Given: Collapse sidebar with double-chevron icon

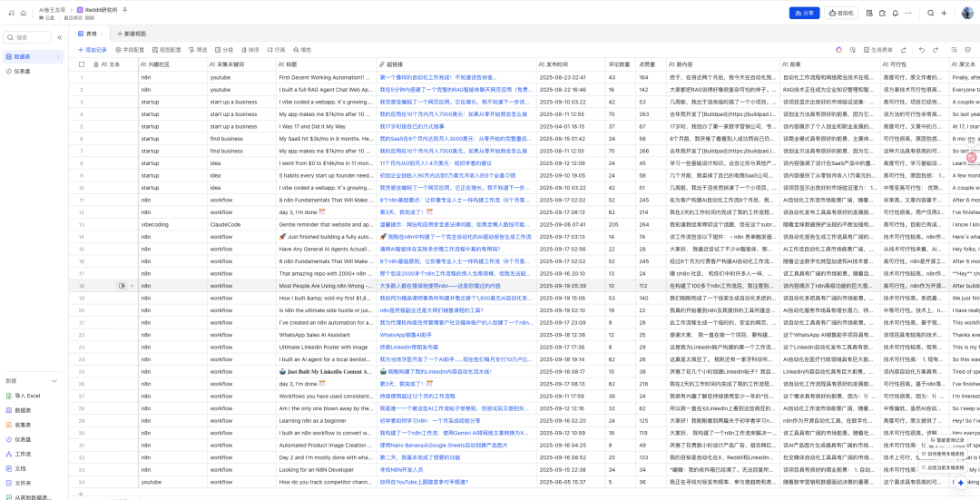Looking at the screenshot, I should pyautogui.click(x=59, y=37).
